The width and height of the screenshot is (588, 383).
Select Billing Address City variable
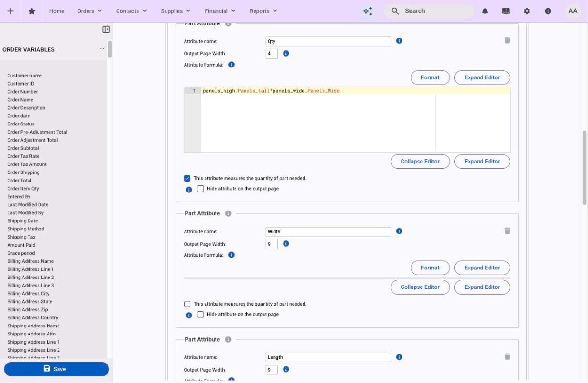tap(28, 294)
